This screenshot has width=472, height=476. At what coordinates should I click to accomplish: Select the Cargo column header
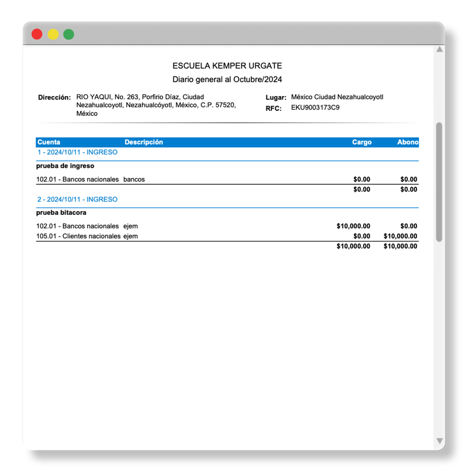361,142
